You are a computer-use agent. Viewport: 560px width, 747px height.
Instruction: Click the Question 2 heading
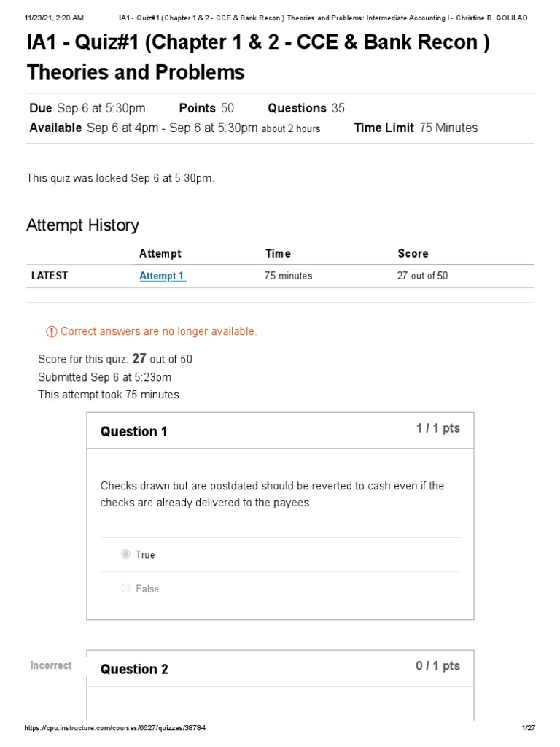click(x=134, y=669)
